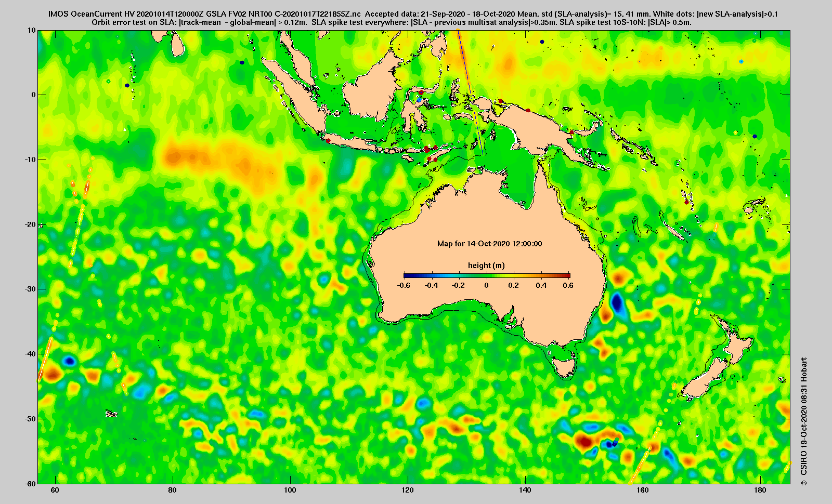The height and width of the screenshot is (504, 832).
Task: Click the 0.4 colorbar tick label
Action: 541,285
